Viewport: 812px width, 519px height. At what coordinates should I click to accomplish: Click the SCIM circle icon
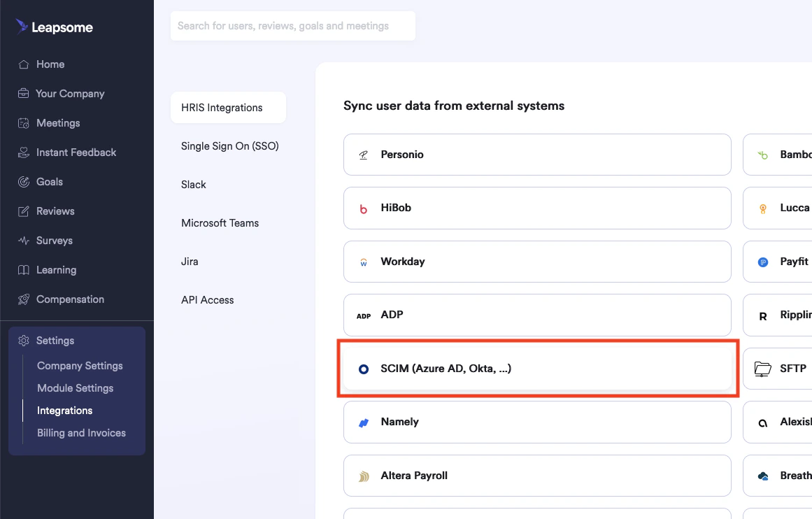364,369
